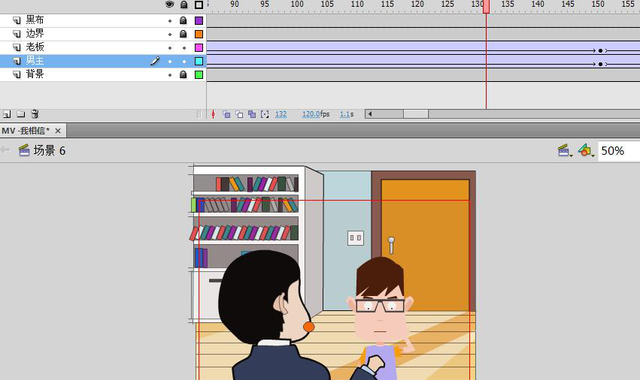Click the timeline horizontal scrollbar thumb
This screenshot has height=380, width=640.
pyautogui.click(x=416, y=114)
